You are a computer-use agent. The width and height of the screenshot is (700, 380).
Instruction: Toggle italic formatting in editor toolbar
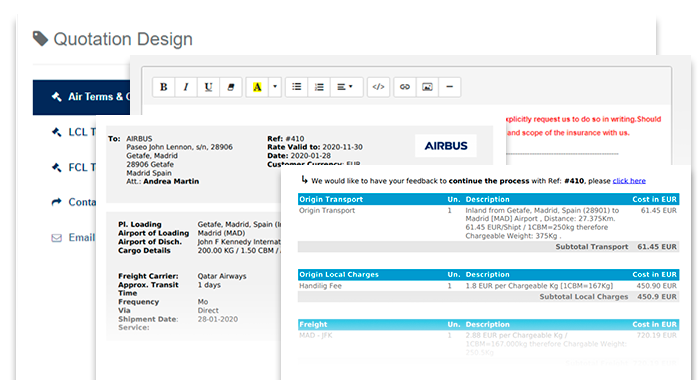[x=186, y=87]
